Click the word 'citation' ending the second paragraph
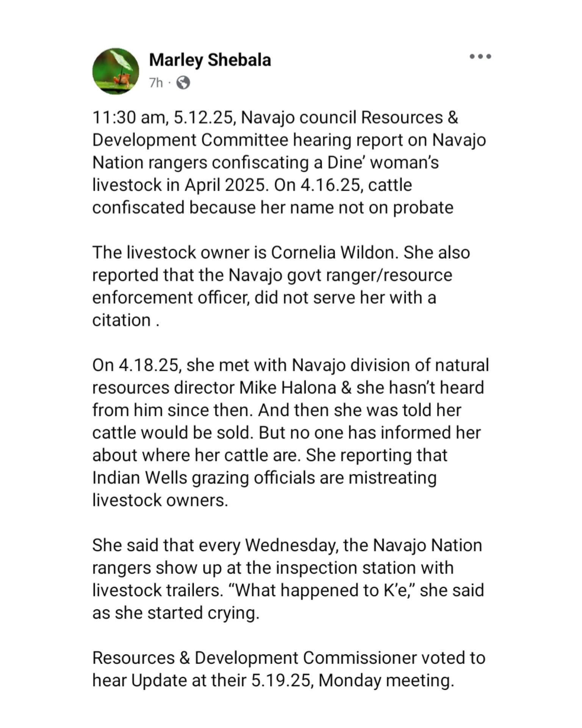This screenshot has height=728, width=582. [122, 320]
